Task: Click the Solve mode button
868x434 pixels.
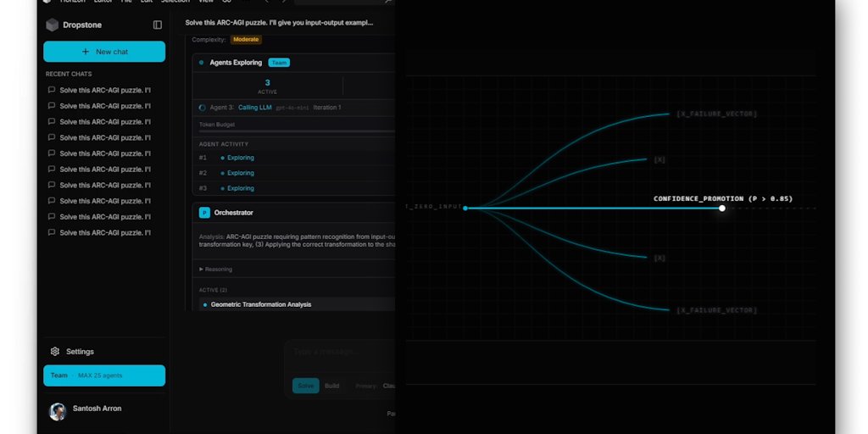Action: [x=305, y=386]
